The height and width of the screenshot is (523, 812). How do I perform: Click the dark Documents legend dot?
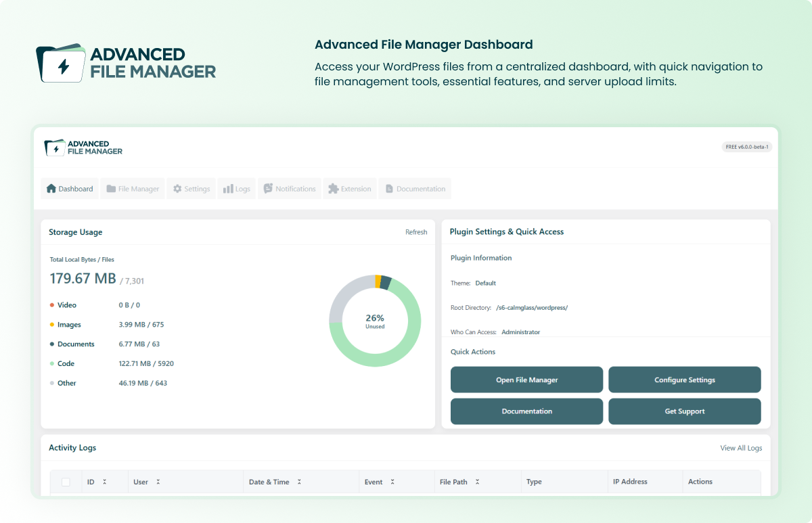click(52, 344)
